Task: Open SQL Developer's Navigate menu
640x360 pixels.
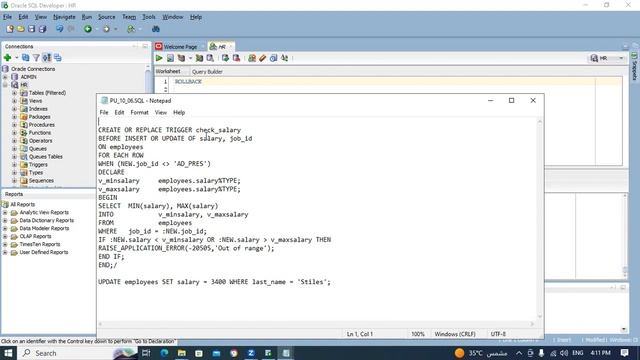Action: 64,17
